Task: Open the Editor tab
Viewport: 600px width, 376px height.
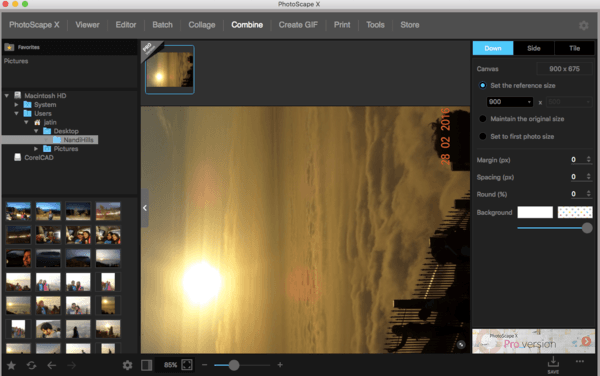Action: pyautogui.click(x=126, y=25)
